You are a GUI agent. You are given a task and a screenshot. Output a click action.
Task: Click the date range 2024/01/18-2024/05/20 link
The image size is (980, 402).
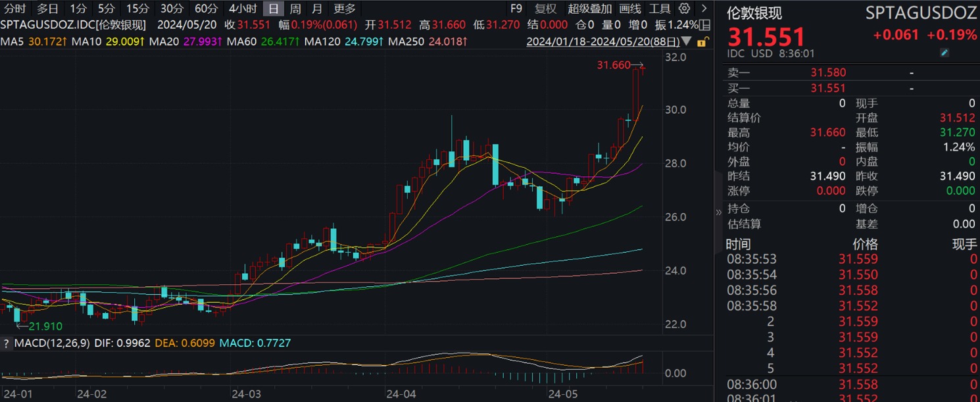[602, 41]
